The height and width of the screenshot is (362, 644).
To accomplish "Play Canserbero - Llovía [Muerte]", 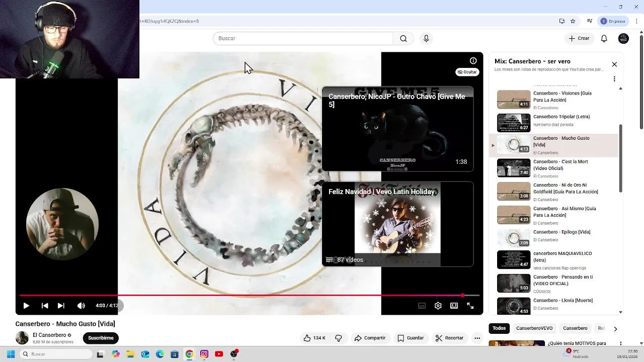I will pyautogui.click(x=554, y=306).
